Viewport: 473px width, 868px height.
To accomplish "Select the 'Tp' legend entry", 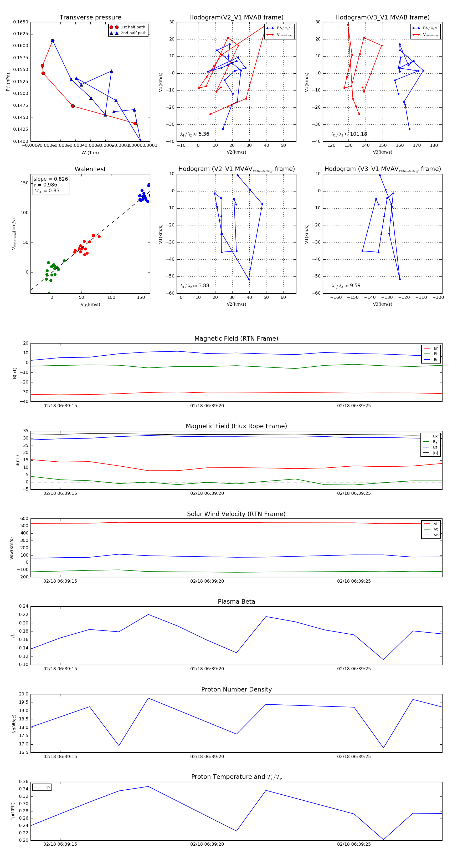I will [x=42, y=787].
